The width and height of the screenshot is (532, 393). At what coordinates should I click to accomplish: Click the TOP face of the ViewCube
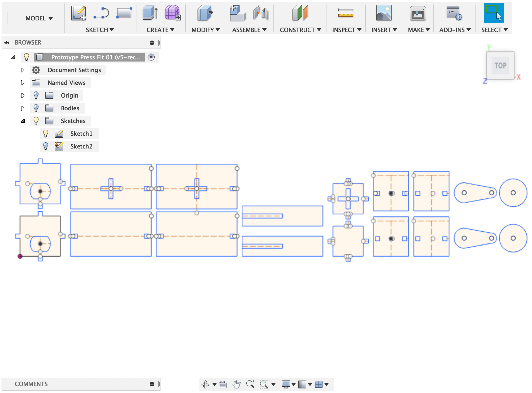coord(500,65)
